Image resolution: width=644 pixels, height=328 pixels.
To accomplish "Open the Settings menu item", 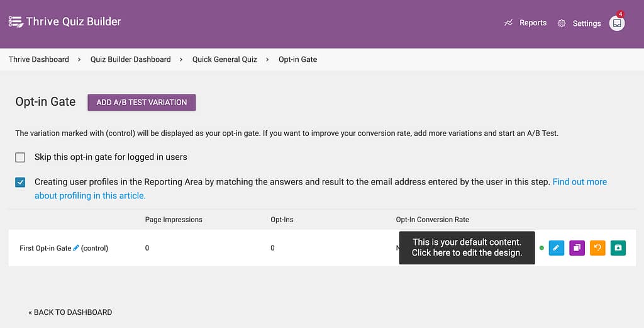I will pyautogui.click(x=587, y=23).
